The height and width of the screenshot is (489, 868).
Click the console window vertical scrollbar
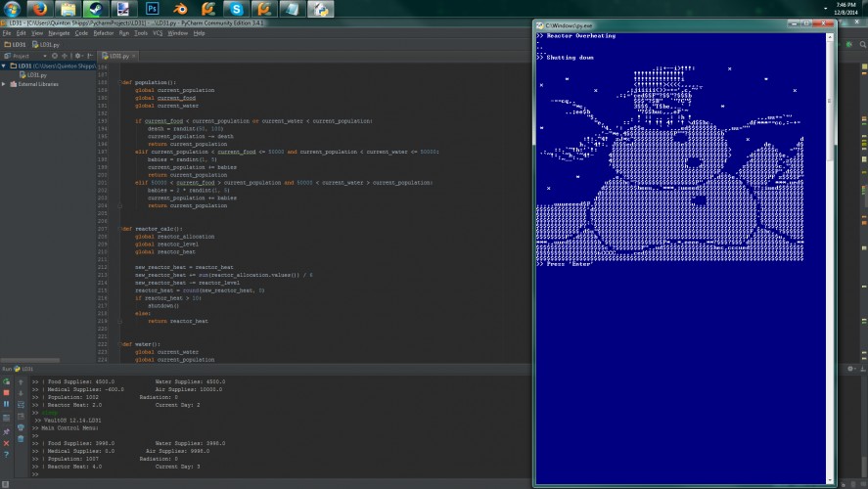pos(829,258)
